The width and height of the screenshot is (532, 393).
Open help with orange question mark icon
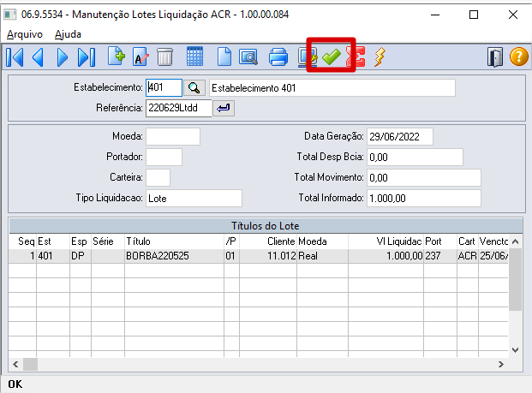coord(519,57)
